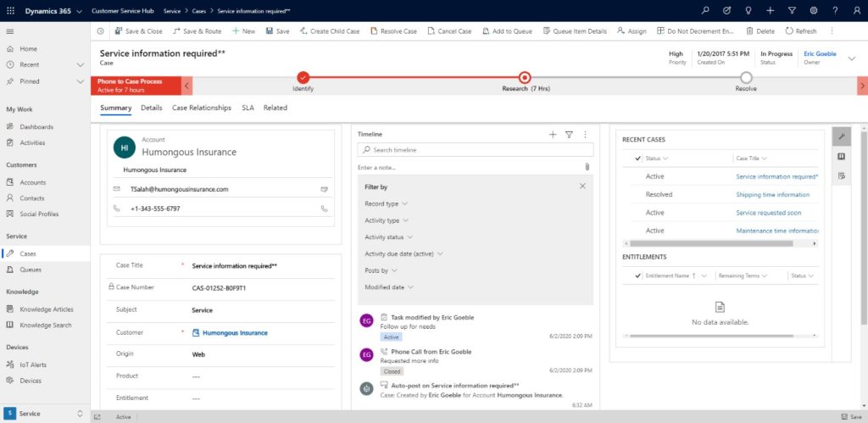Expand the Pinned section in sidebar
The image size is (868, 423).
pyautogui.click(x=81, y=81)
